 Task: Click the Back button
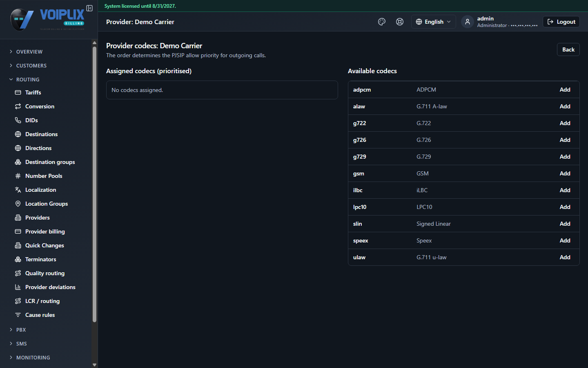[x=568, y=49]
